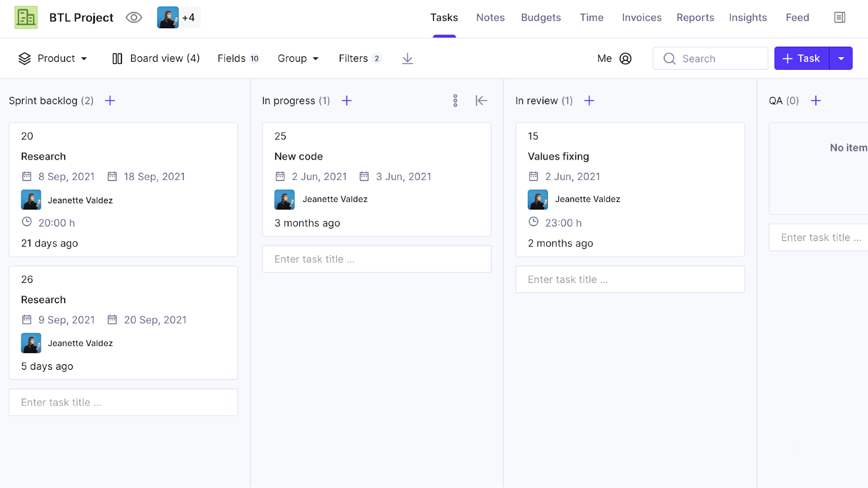Screen dimensions: 868x488
Task: Click the search magnifier icon
Action: pyautogui.click(x=669, y=58)
